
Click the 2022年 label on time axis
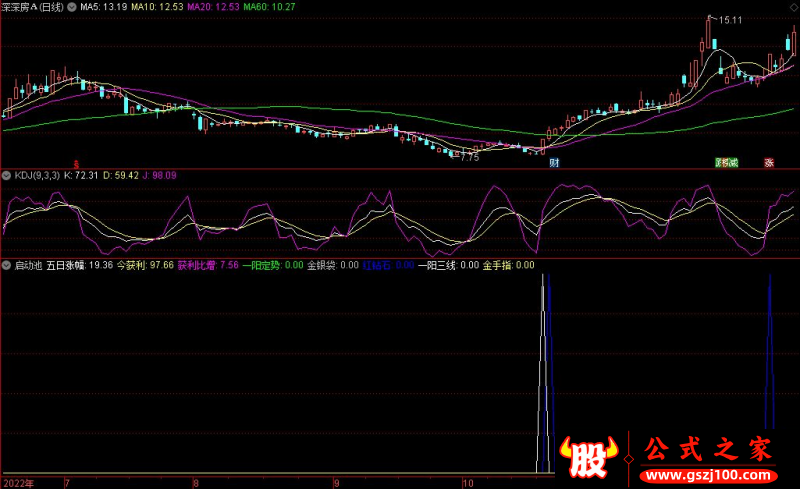17,482
